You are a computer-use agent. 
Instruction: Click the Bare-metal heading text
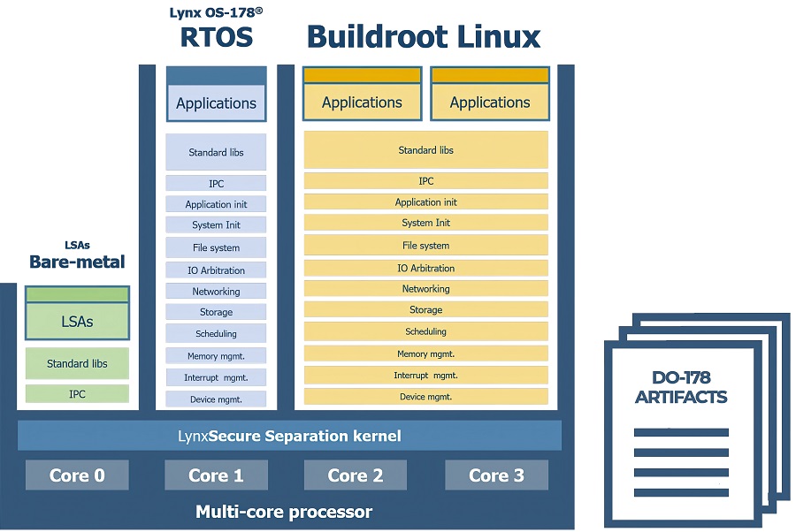point(77,262)
